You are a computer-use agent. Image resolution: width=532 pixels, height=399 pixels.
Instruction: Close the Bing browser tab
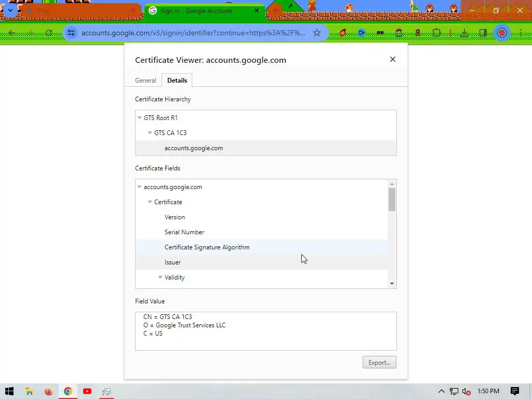coord(132,11)
